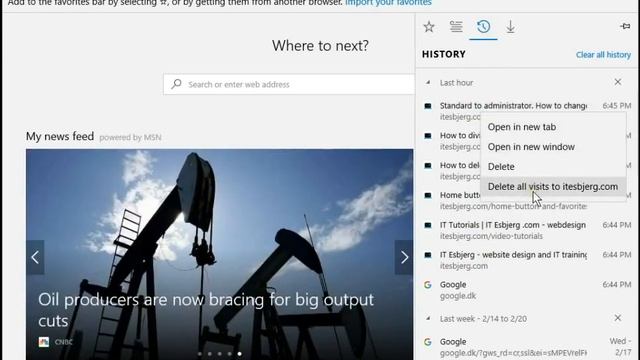Choose Open in new tab
The image size is (640, 360).
pos(553,127)
